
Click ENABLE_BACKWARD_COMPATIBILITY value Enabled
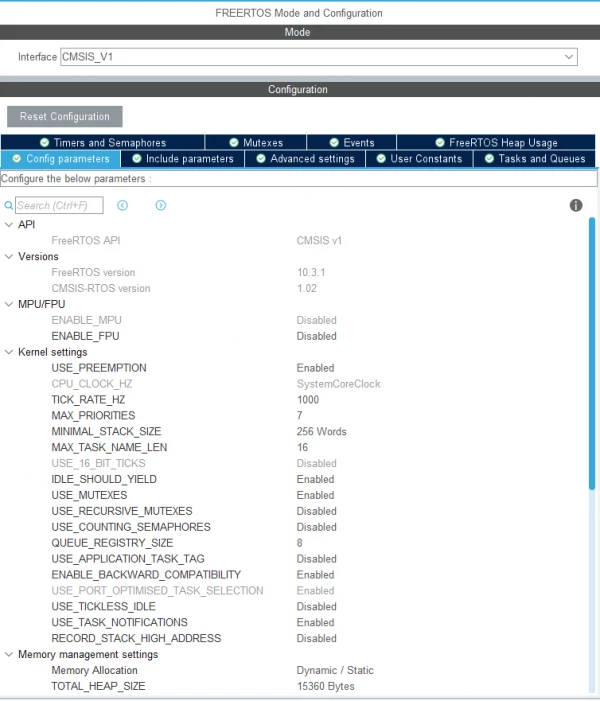click(315, 575)
